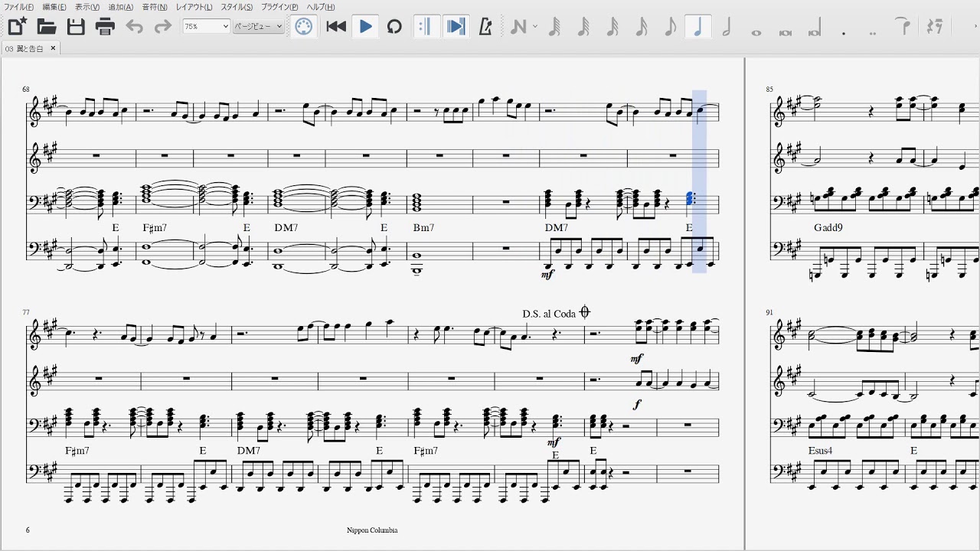Select the quarter note duration
Viewport: 980px width, 551px height.
698,27
